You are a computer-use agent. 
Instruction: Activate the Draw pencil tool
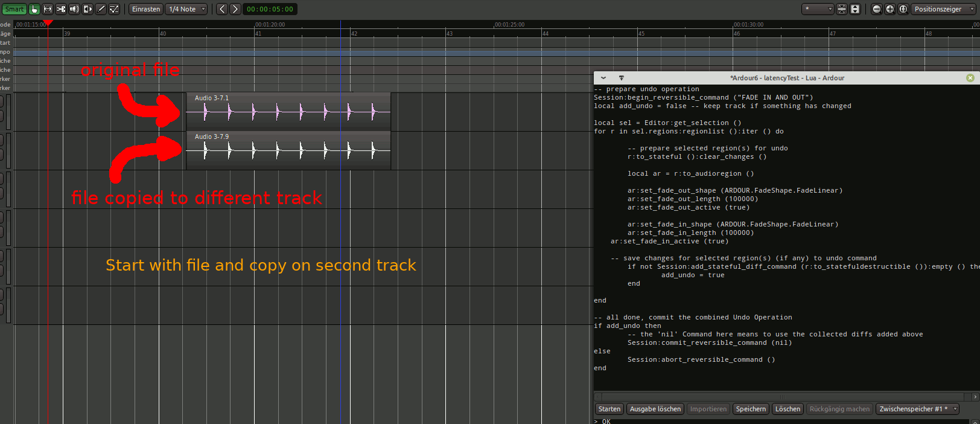click(x=101, y=9)
